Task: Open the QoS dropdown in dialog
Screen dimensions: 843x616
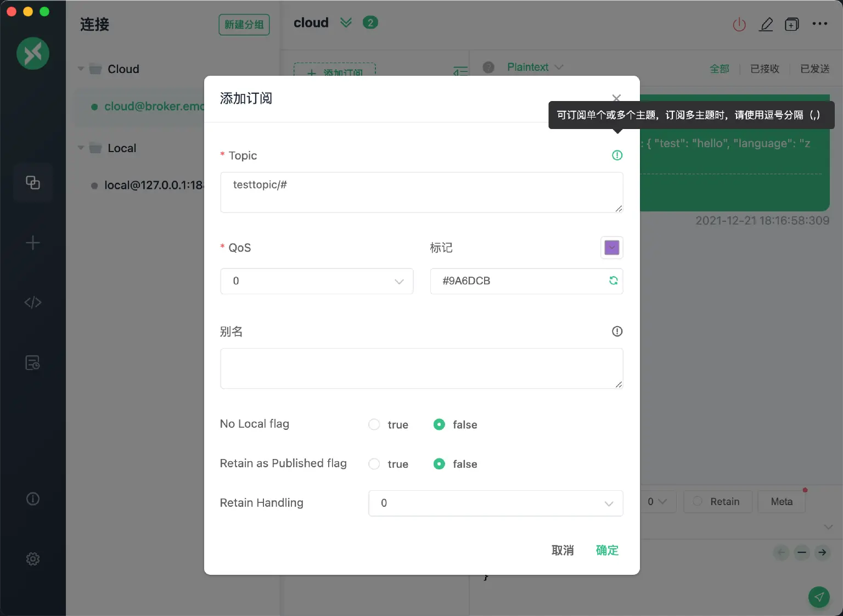Action: [x=317, y=281]
